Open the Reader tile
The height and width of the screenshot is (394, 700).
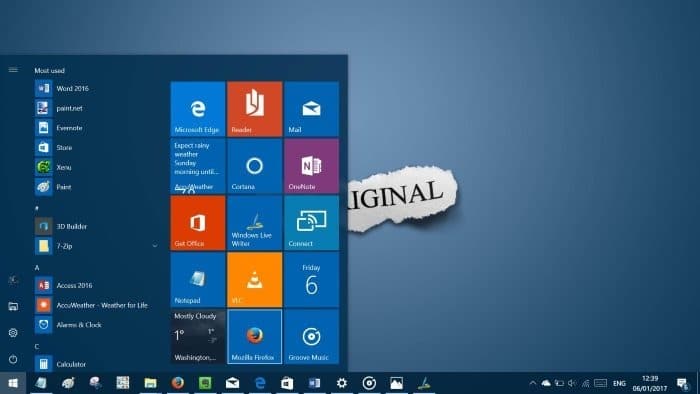point(254,109)
